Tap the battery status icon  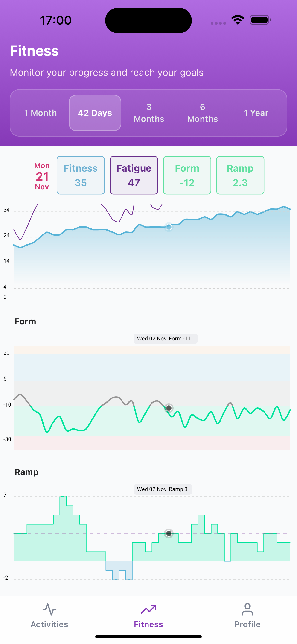pyautogui.click(x=260, y=20)
